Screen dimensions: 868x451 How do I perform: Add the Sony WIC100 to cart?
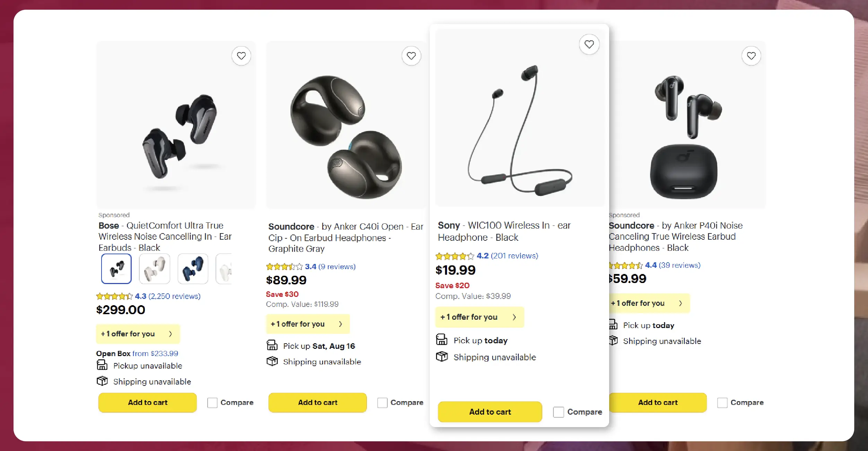(x=490, y=412)
